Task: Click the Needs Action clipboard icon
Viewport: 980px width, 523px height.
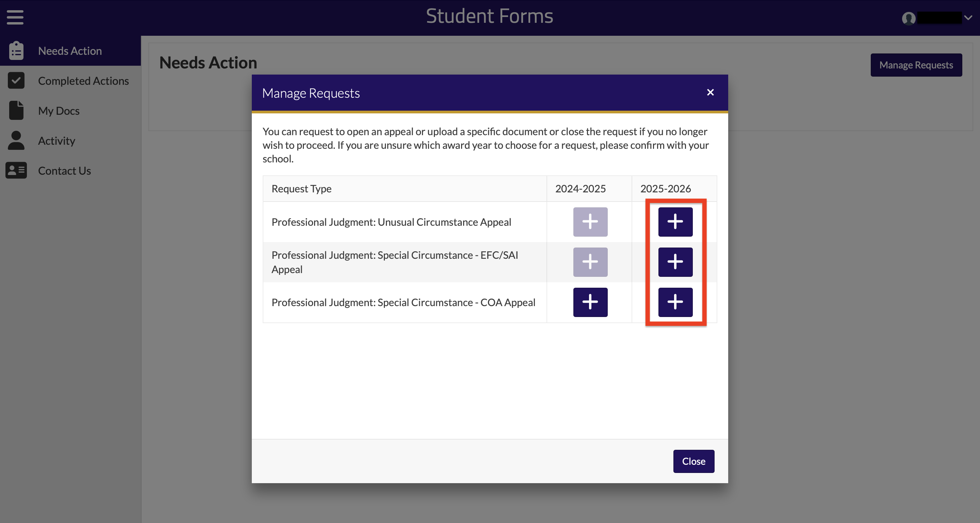Action: click(x=16, y=51)
